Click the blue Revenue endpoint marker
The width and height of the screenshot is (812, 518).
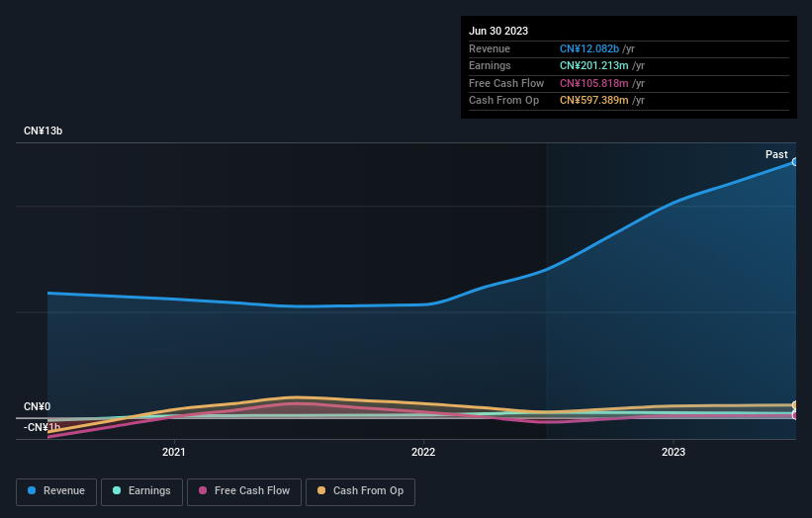coord(795,162)
